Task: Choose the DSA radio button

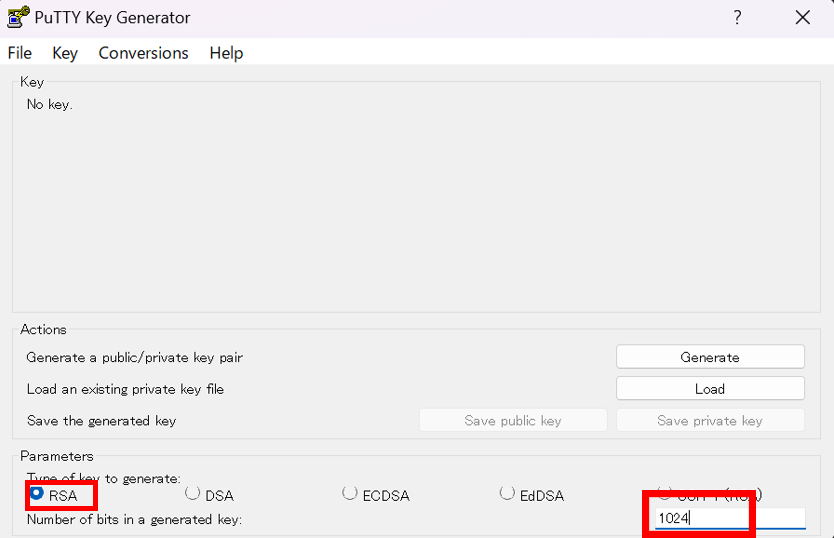Action: click(193, 494)
